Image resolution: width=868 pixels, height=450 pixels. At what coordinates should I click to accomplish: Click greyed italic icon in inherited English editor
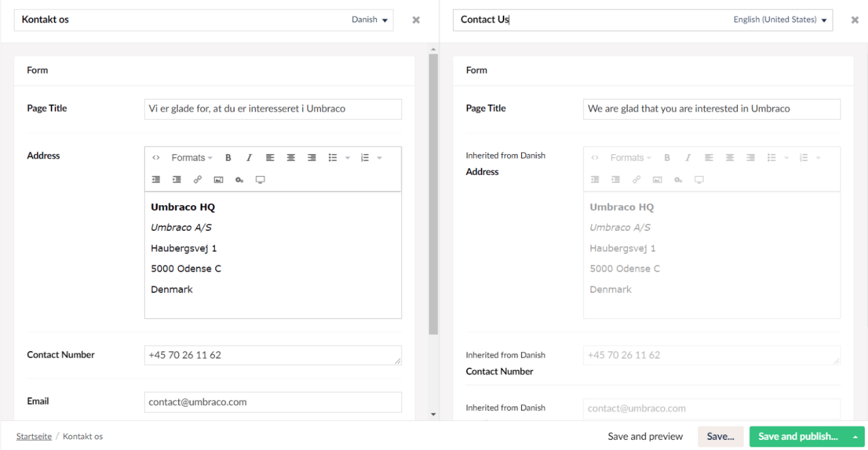click(688, 158)
